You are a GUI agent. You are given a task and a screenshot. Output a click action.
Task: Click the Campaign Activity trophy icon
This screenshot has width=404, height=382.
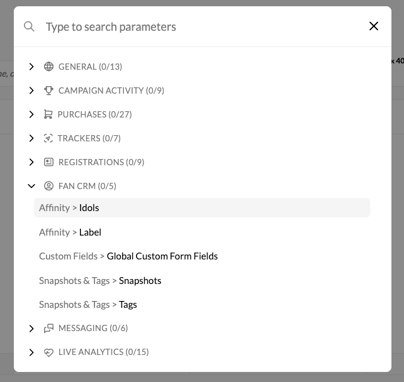click(49, 90)
